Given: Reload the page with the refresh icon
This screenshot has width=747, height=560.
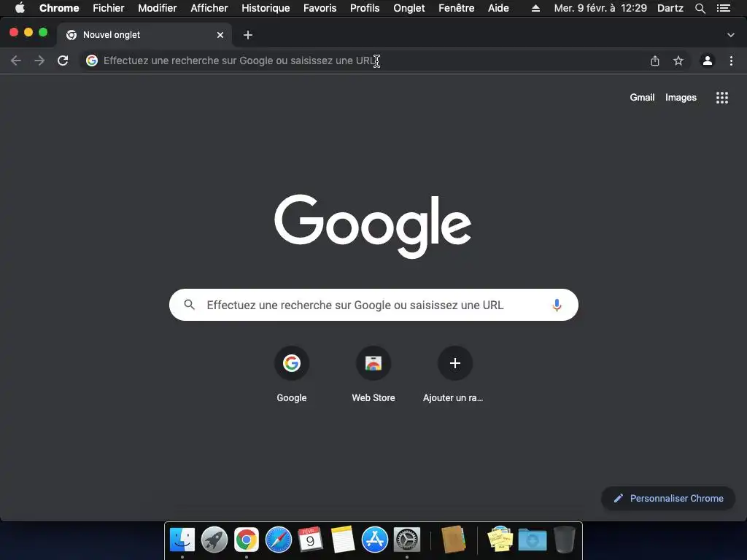Looking at the screenshot, I should click(63, 61).
